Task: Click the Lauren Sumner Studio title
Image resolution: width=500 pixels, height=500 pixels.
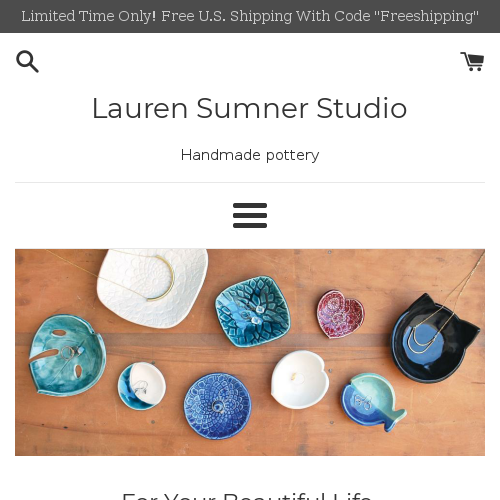Action: (x=250, y=108)
